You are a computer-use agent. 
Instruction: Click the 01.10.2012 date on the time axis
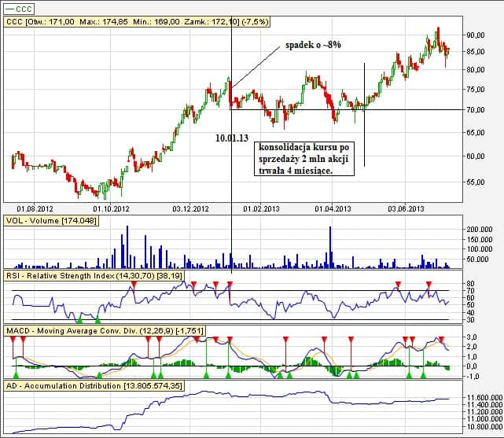[110, 209]
